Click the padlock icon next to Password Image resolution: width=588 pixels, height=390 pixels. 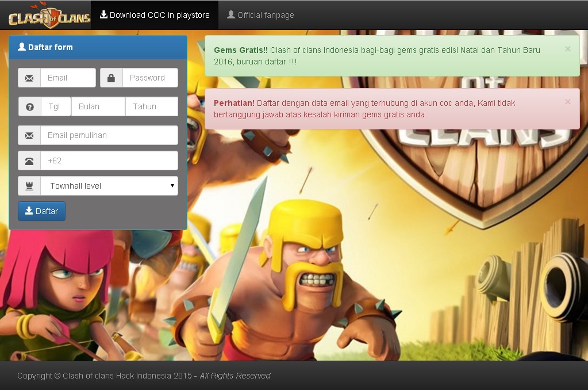click(x=112, y=78)
